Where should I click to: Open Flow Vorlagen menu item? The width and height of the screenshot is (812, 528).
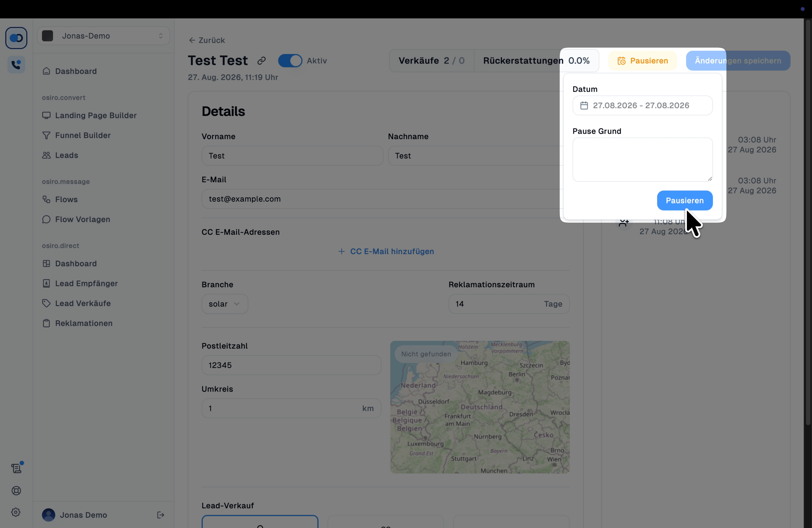[83, 219]
